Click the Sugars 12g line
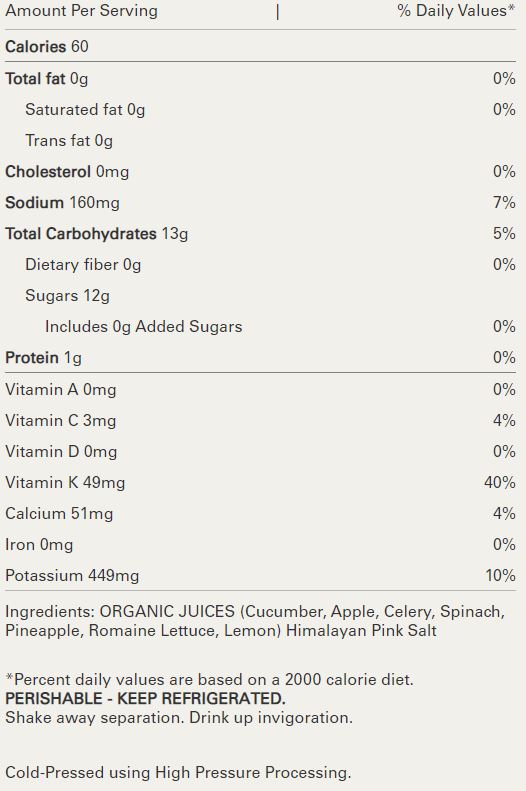526x791 pixels. [x=68, y=296]
